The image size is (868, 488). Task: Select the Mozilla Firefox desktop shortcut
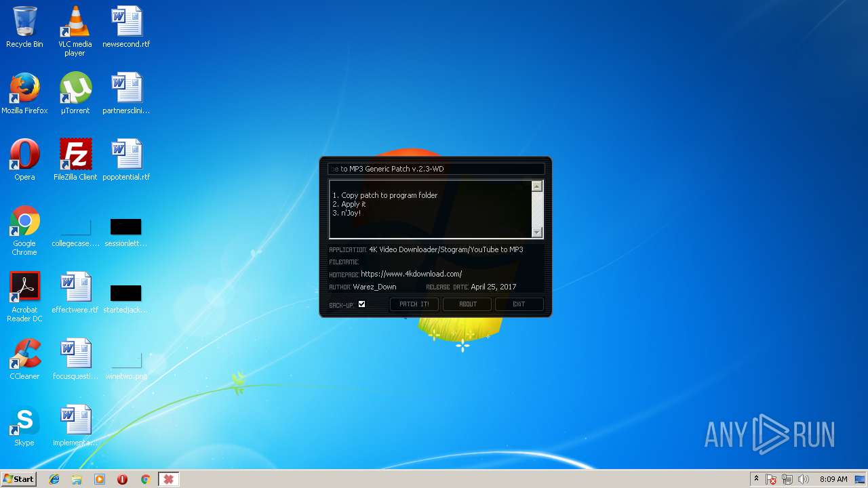click(24, 94)
